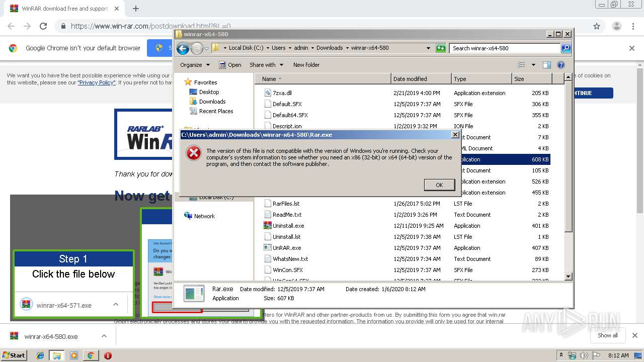Click New folder in the toolbar
Image resolution: width=644 pixels, height=362 pixels.
(306, 65)
